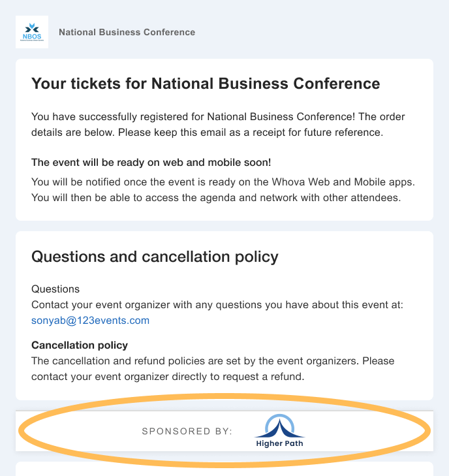Click the blue star emblem above NBOS
This screenshot has height=476, width=449.
(32, 28)
